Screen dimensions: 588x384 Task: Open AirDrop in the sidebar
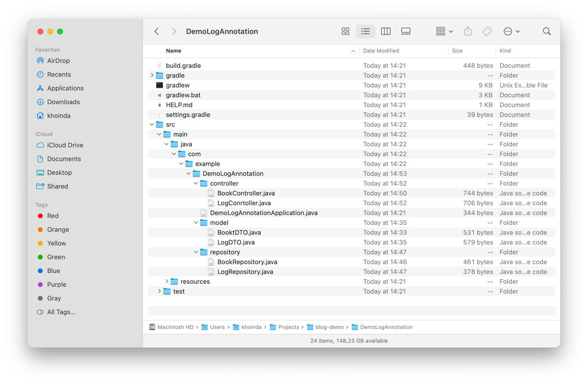coord(58,61)
